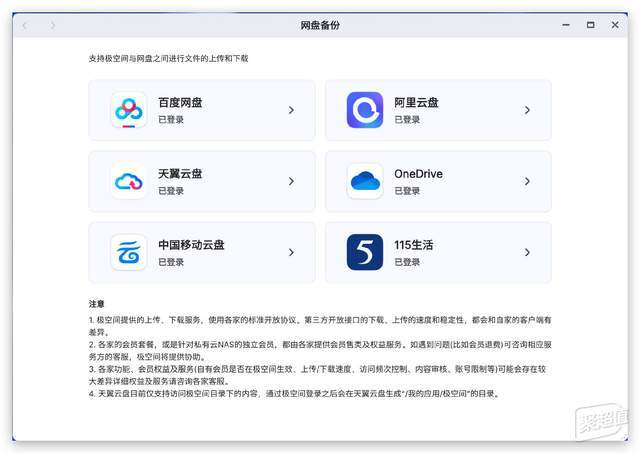Viewport: 640px width, 453px height.
Task: Select the 中国移动云盘 title text
Action: click(x=191, y=245)
